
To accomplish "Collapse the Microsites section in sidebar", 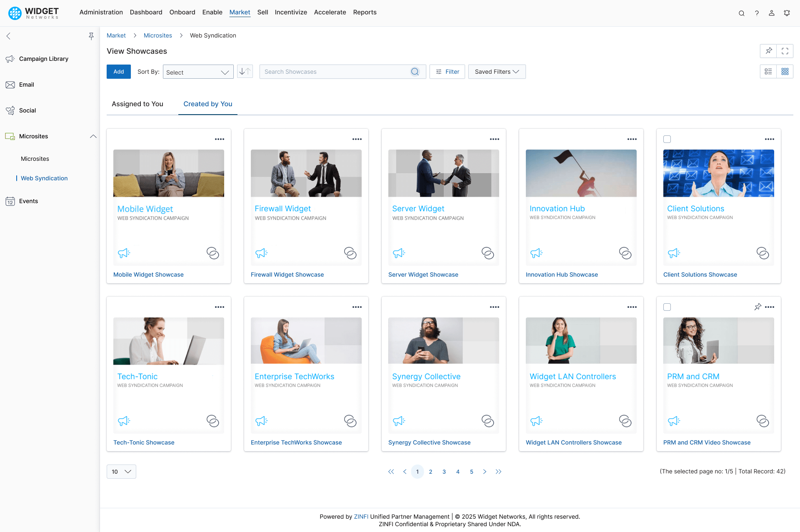I will pos(93,136).
